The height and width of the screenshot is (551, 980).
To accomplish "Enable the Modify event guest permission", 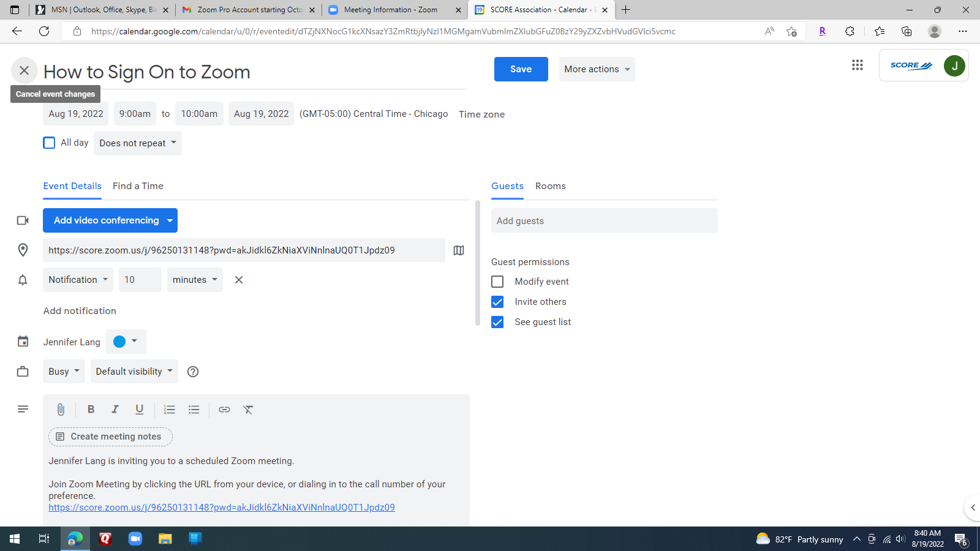I will click(497, 282).
